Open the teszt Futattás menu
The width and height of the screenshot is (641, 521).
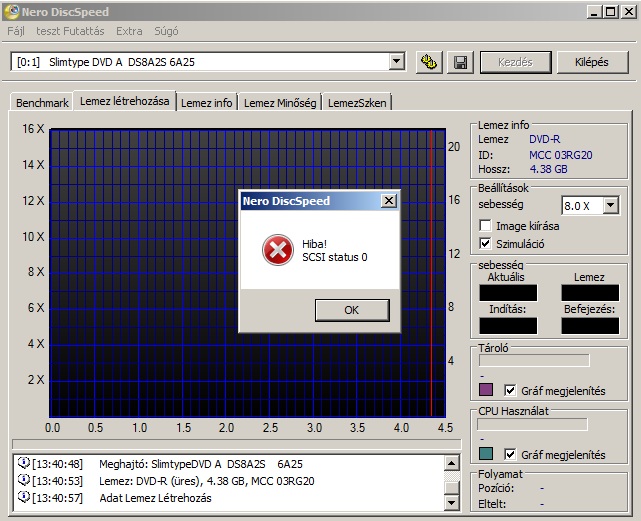tap(70, 31)
